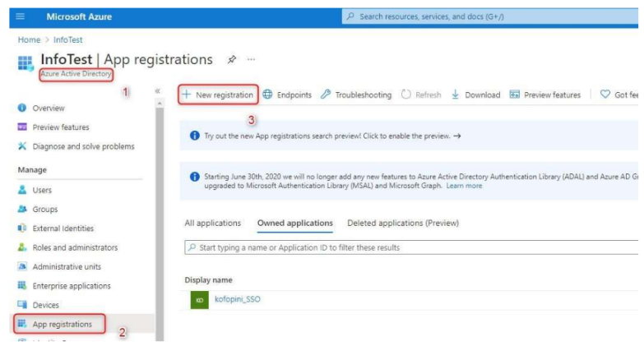Image resolution: width=644 pixels, height=346 pixels.
Task: Pin the App registrations blade
Action: coord(232,59)
